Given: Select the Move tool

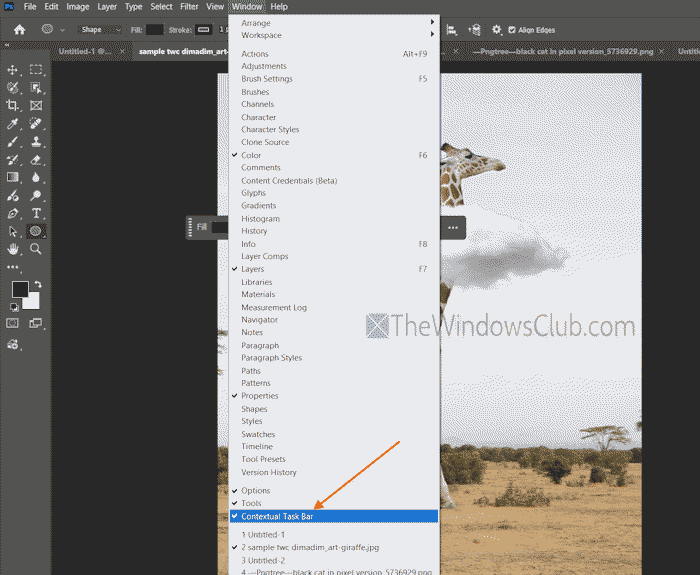Looking at the screenshot, I should click(x=12, y=70).
